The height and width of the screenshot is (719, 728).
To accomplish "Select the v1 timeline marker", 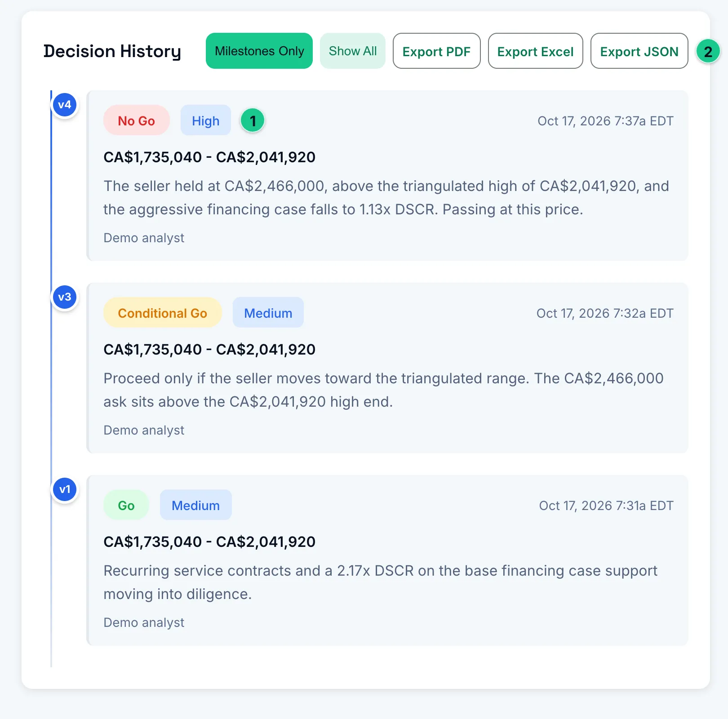I will (65, 489).
